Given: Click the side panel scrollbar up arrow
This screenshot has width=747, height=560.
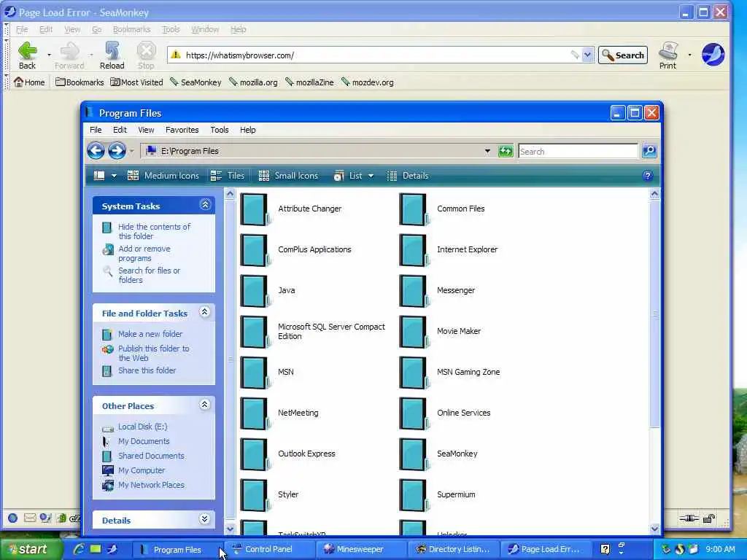Looking at the screenshot, I should [230, 194].
